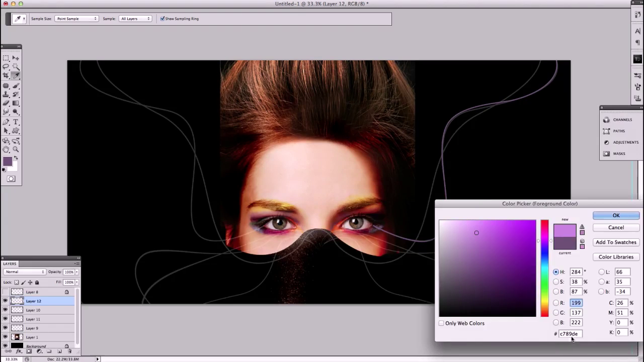
Task: Select the Type tool
Action: tap(16, 122)
